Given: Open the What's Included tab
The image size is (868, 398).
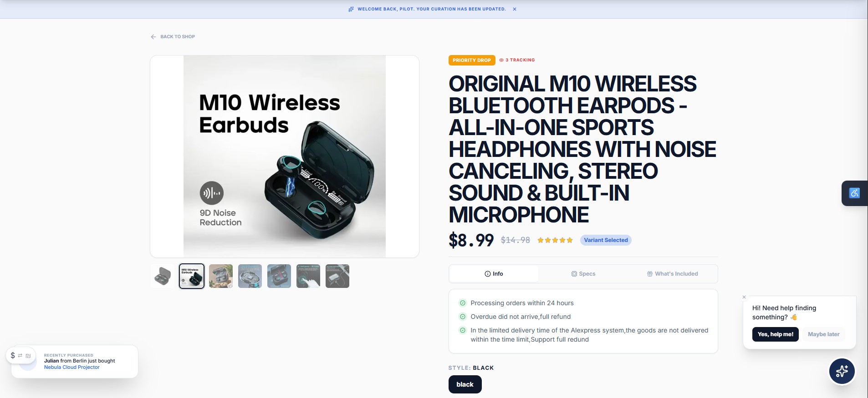Looking at the screenshot, I should coord(672,274).
